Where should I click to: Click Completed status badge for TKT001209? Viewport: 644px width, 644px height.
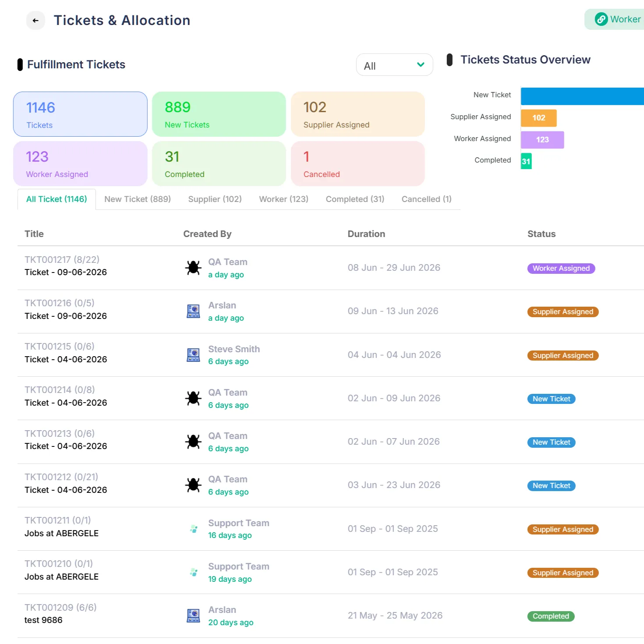(551, 616)
